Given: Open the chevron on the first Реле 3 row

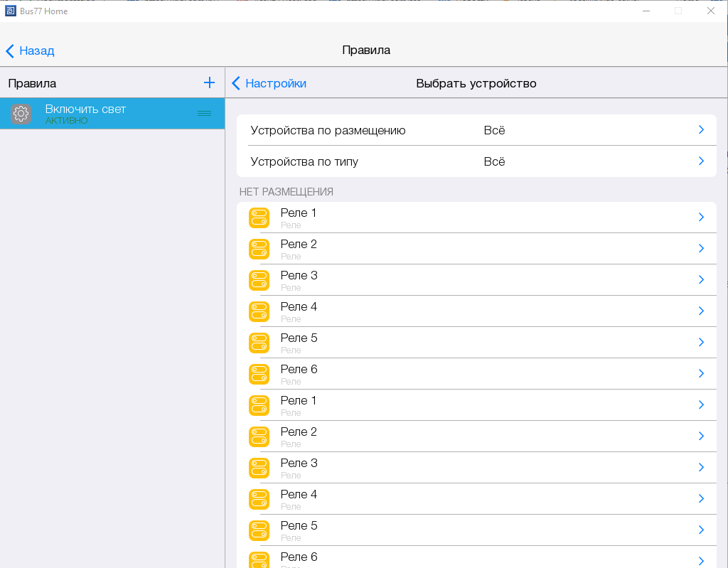Looking at the screenshot, I should (x=701, y=279).
